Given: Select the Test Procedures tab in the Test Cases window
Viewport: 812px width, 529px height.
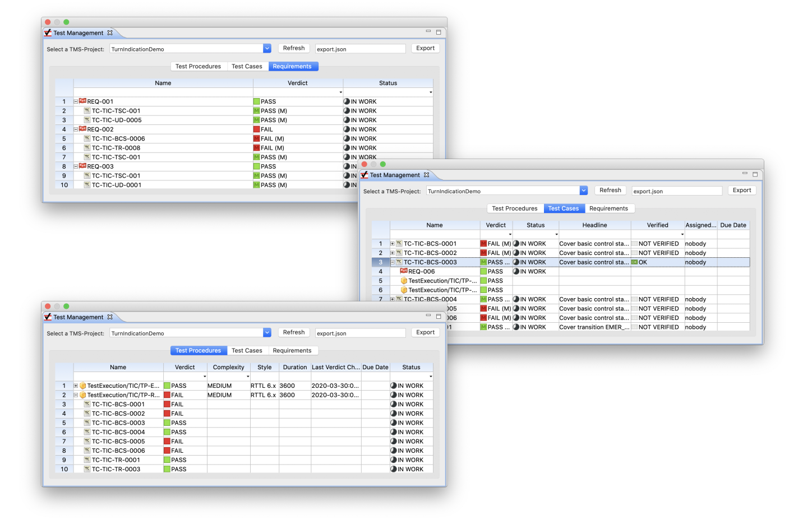Looking at the screenshot, I should 514,208.
